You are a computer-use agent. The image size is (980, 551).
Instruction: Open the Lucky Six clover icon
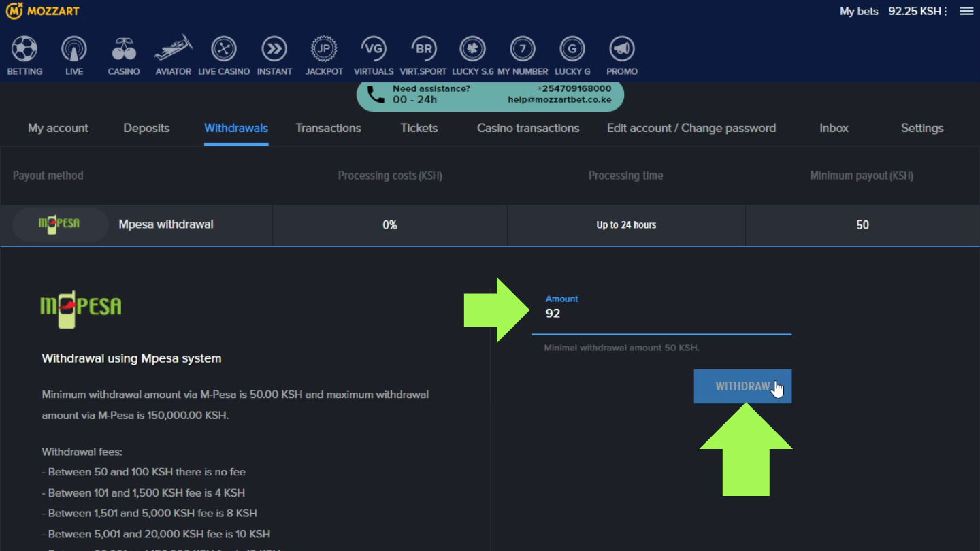473,50
